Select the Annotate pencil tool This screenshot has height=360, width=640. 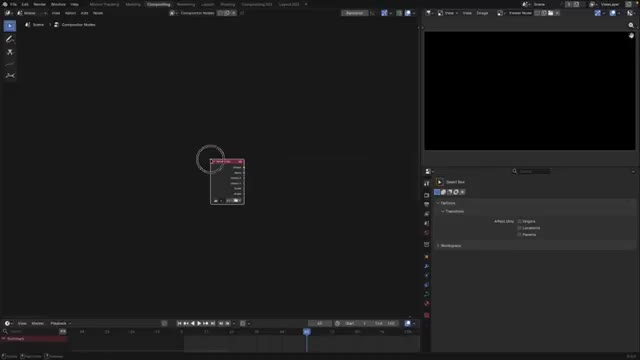pos(10,39)
